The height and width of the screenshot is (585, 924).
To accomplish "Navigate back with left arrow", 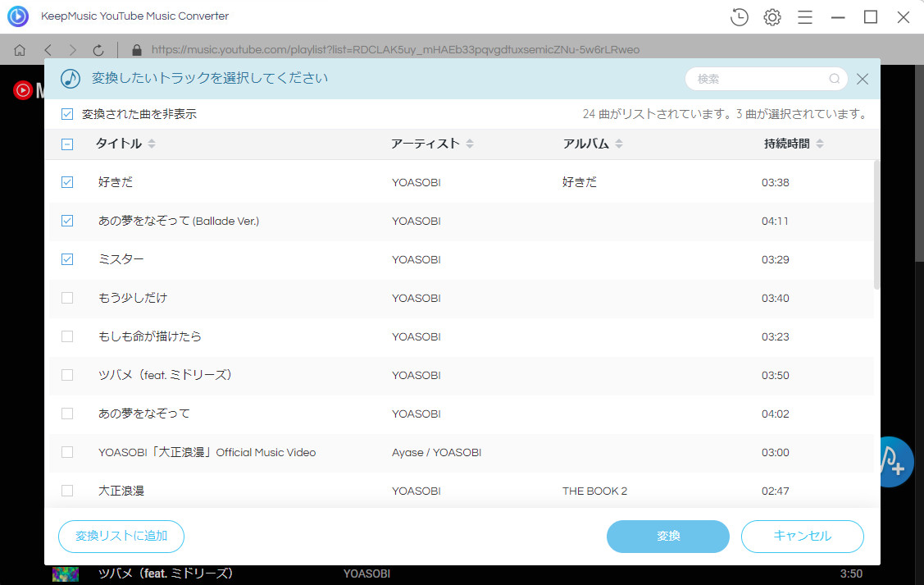I will pos(48,50).
